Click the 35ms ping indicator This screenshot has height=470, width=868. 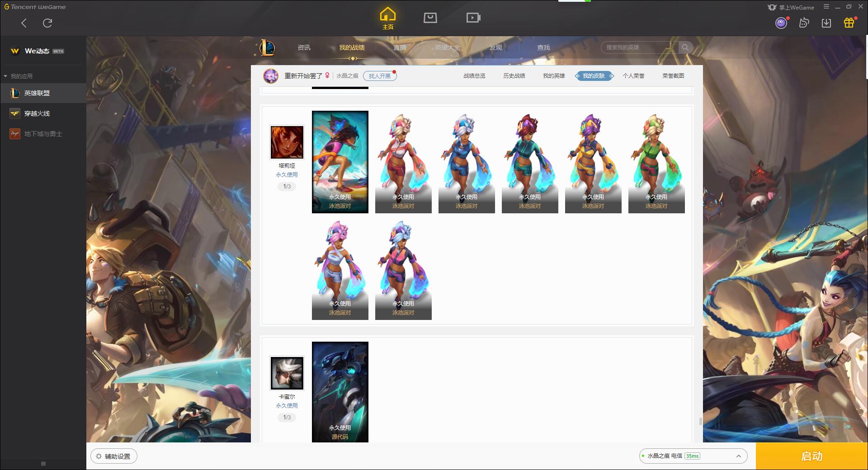pyautogui.click(x=692, y=456)
